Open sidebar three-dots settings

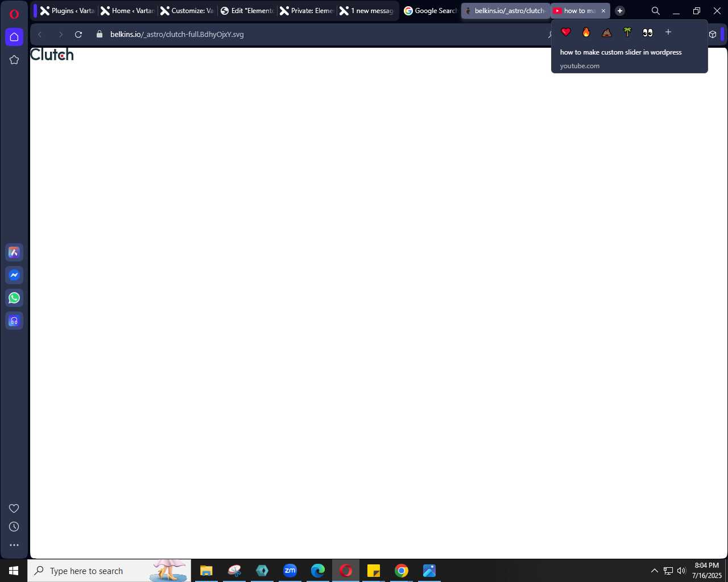[14, 545]
